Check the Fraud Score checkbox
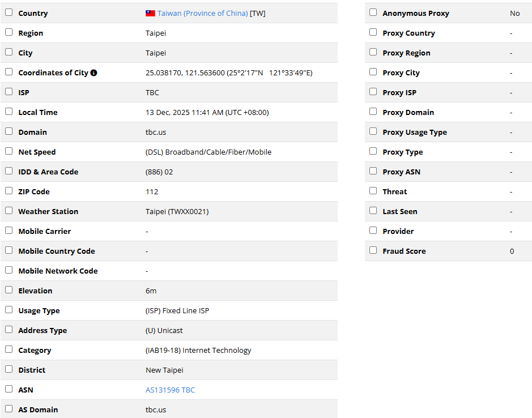This screenshot has height=418, width=532. pos(373,250)
